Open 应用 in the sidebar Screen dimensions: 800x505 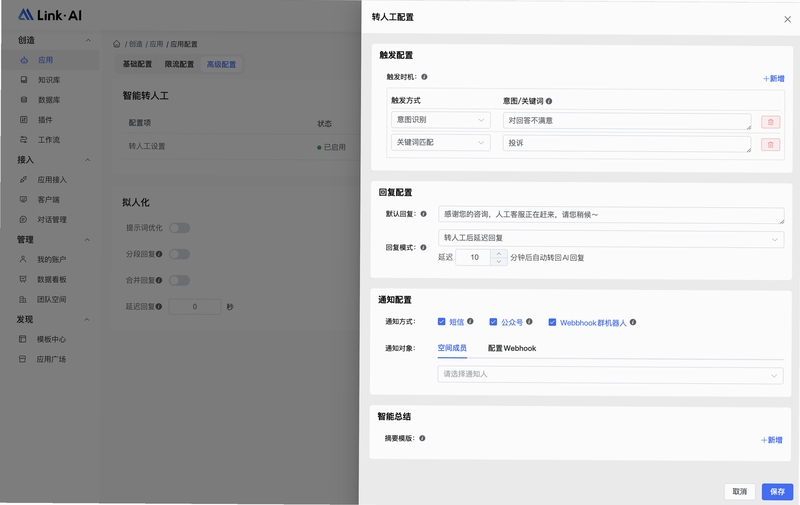click(x=49, y=60)
